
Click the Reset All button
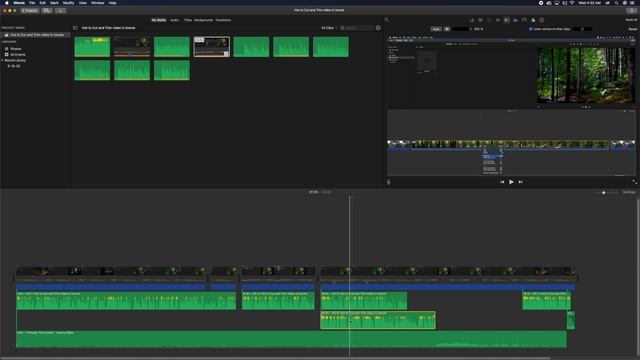point(631,20)
